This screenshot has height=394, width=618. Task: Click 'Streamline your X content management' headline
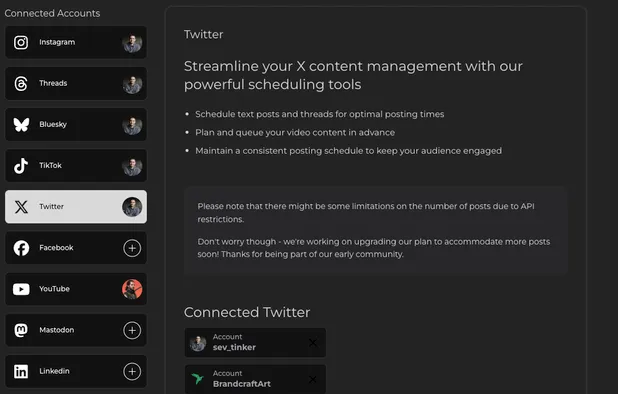coord(353,75)
